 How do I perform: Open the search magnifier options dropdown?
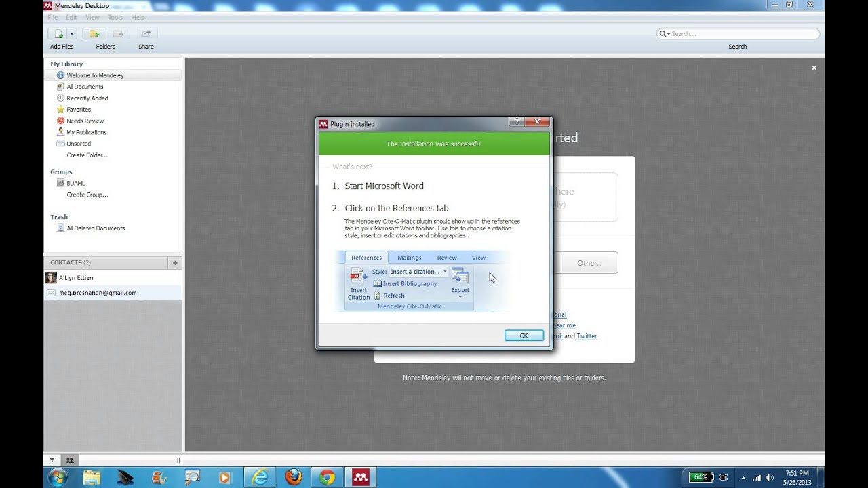pyautogui.click(x=664, y=33)
